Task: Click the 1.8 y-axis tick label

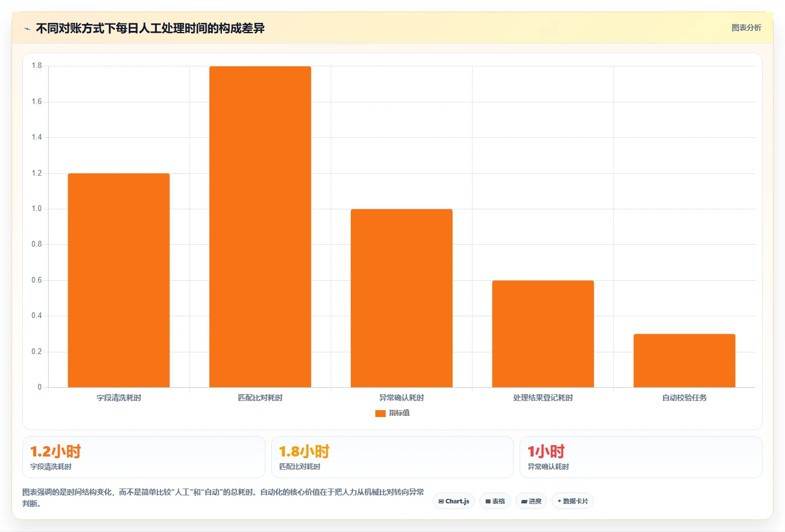Action: 37,66
